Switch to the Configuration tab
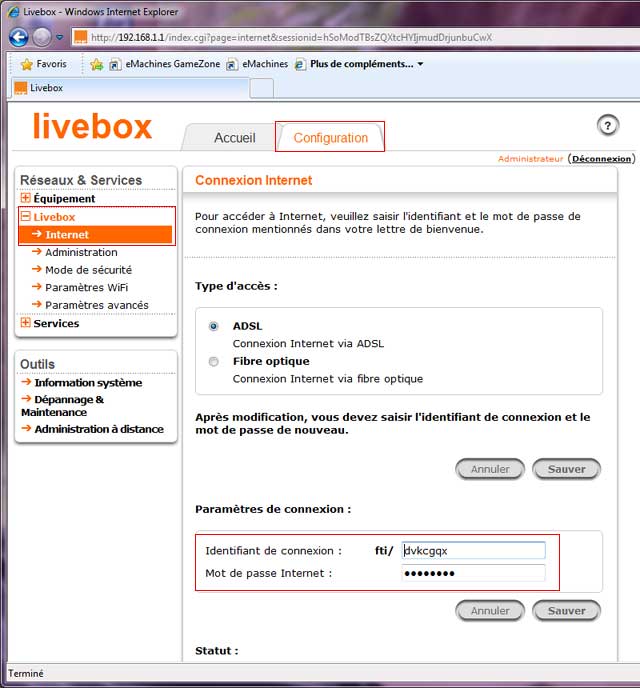The width and height of the screenshot is (640, 688). pos(330,138)
